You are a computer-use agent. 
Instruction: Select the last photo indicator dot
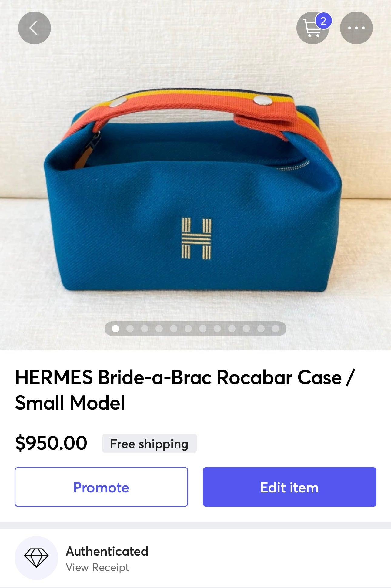(x=276, y=329)
